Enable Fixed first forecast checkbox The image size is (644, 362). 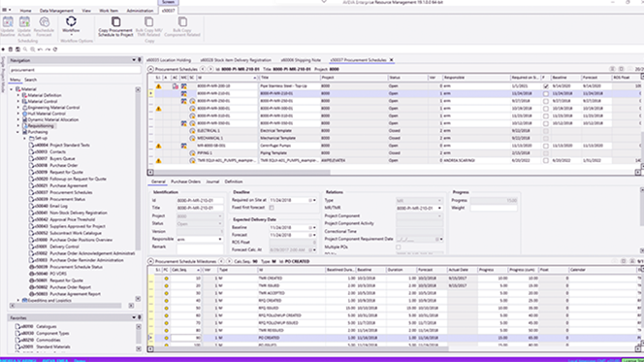pos(272,208)
